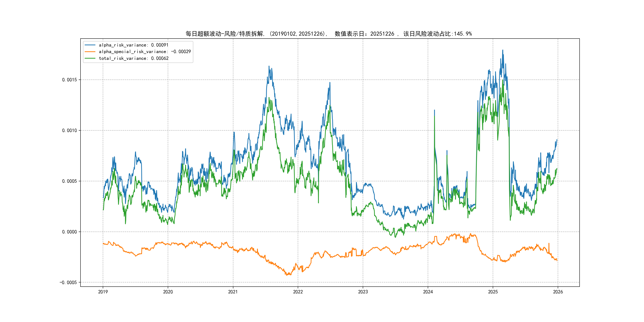Click the 2021 x-axis tick label

[233, 292]
